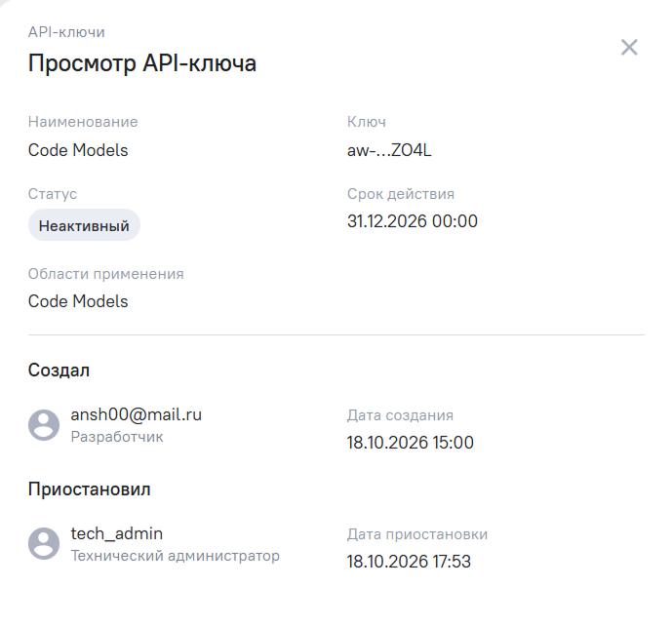Image resolution: width=672 pixels, height=626 pixels.
Task: Click the Создал section heading
Action: [x=59, y=371]
